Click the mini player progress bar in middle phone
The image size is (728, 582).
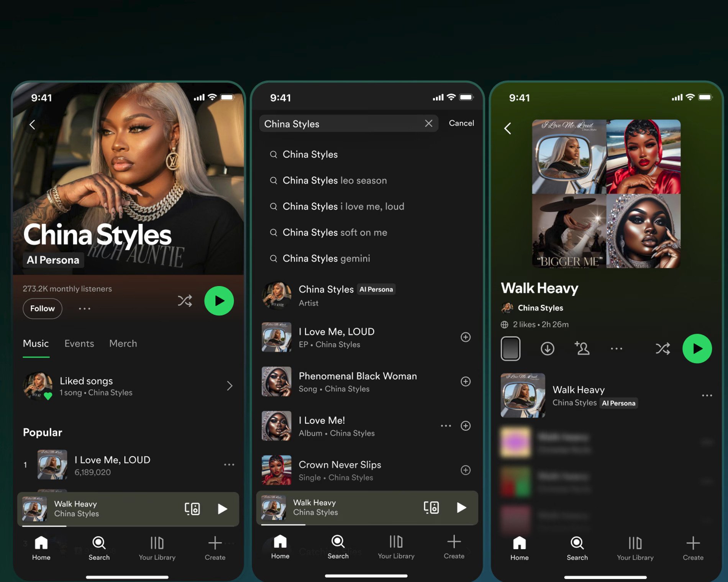click(367, 525)
